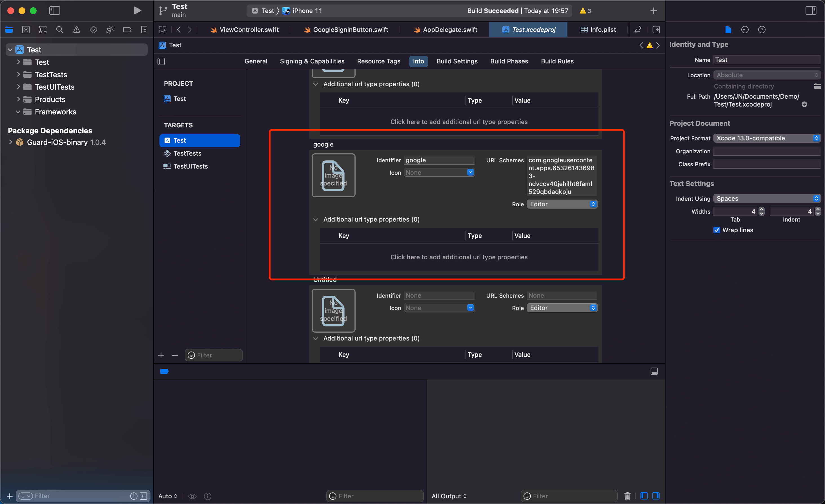Open the google Role Editor dropdown
The image size is (825, 504).
(562, 204)
